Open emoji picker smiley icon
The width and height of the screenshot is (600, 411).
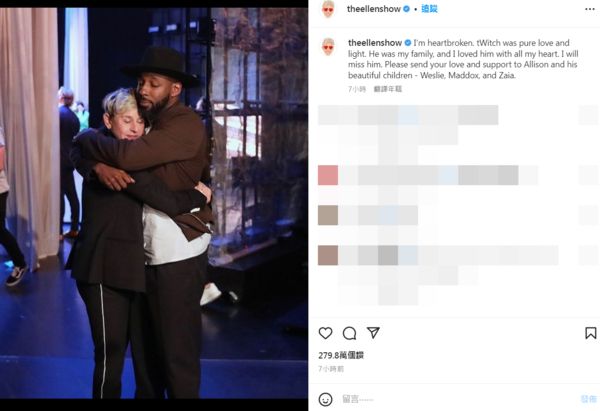pyautogui.click(x=325, y=400)
